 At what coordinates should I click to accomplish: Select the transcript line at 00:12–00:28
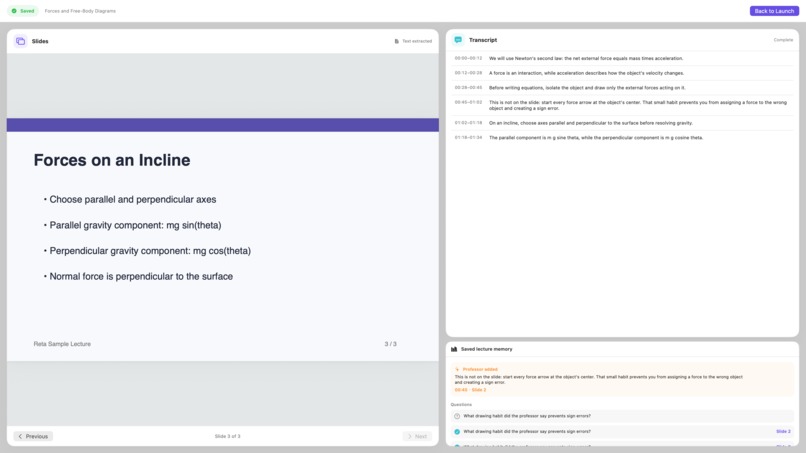click(x=622, y=73)
